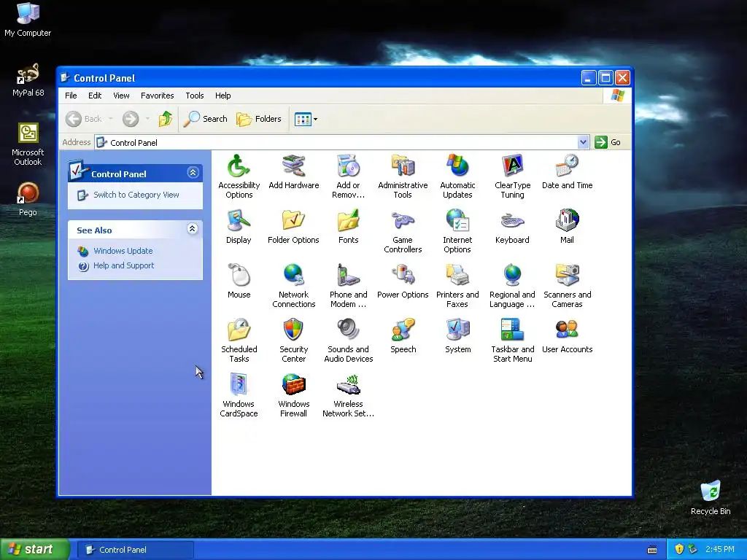
Task: Click the Control Panel taskbar button
Action: (135, 550)
